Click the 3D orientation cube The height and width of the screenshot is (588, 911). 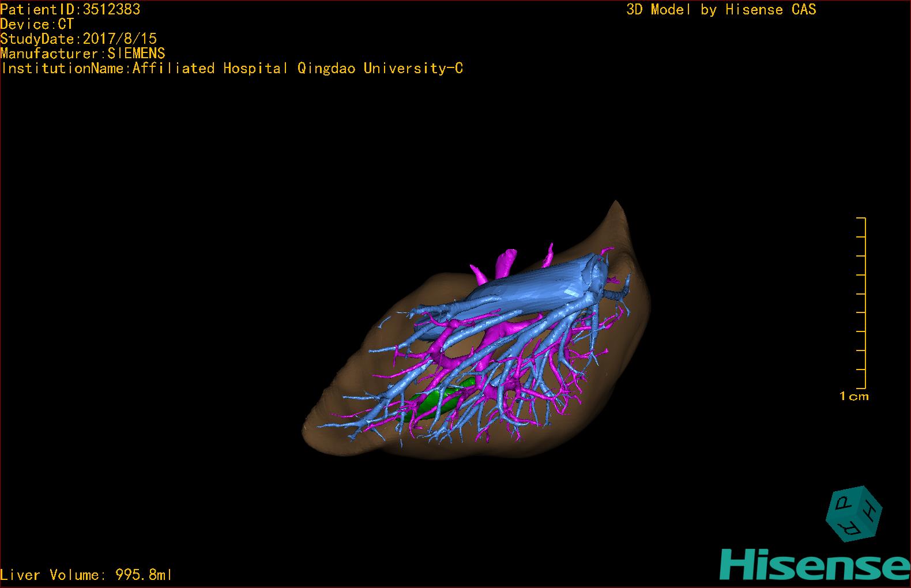coord(854,514)
